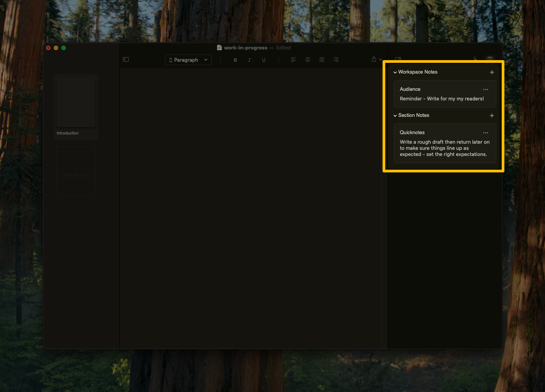Add a new Workspace Note
545x392 pixels.
tap(492, 72)
